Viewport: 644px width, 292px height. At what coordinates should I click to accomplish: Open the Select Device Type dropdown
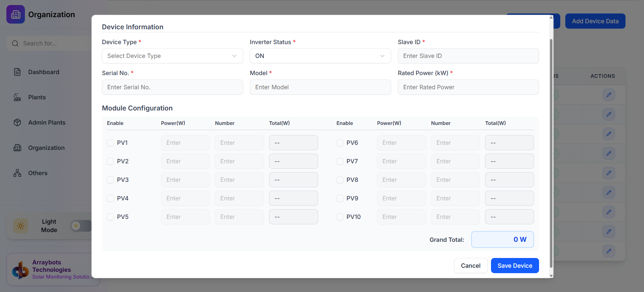coord(172,56)
